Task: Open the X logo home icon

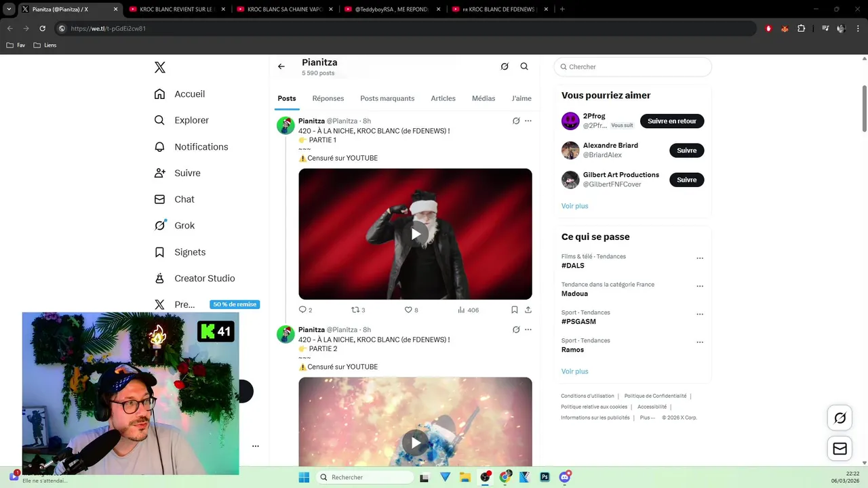Action: pos(160,67)
